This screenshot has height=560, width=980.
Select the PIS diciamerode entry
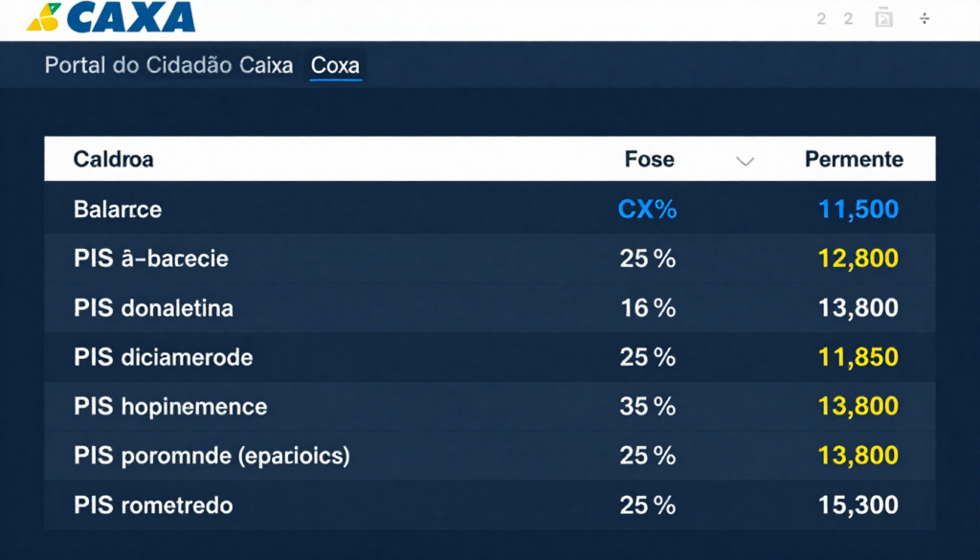point(163,358)
